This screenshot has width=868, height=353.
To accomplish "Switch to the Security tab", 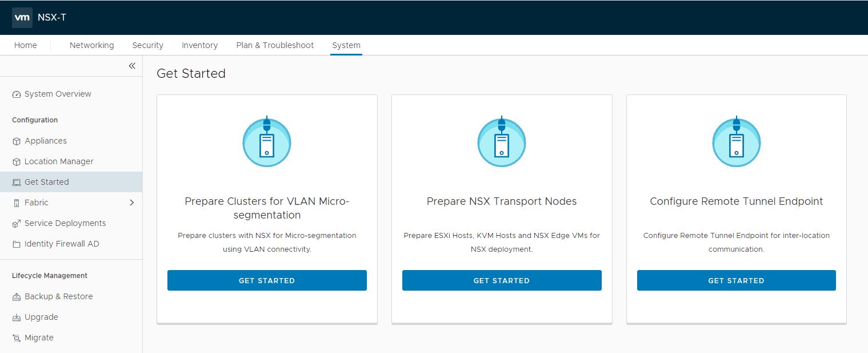I will pos(147,45).
